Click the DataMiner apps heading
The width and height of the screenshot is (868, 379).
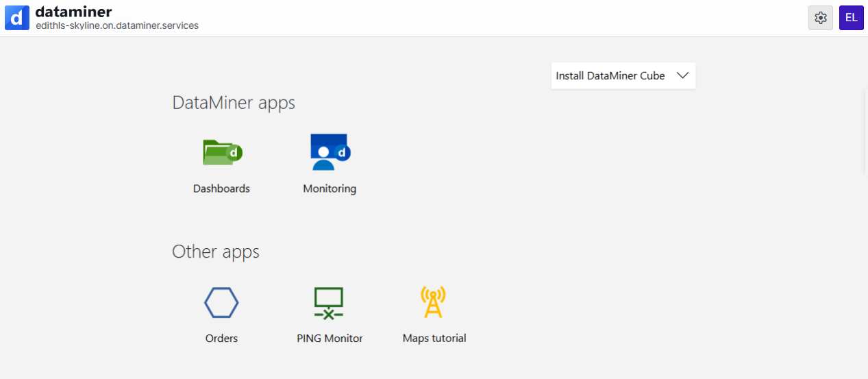234,103
